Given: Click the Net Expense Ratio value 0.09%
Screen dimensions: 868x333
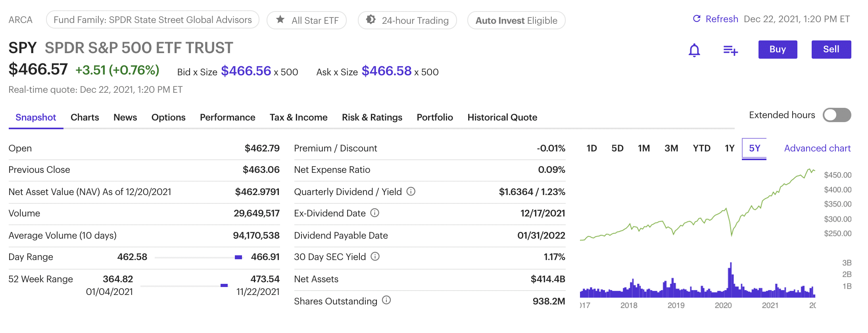Looking at the screenshot, I should [551, 170].
